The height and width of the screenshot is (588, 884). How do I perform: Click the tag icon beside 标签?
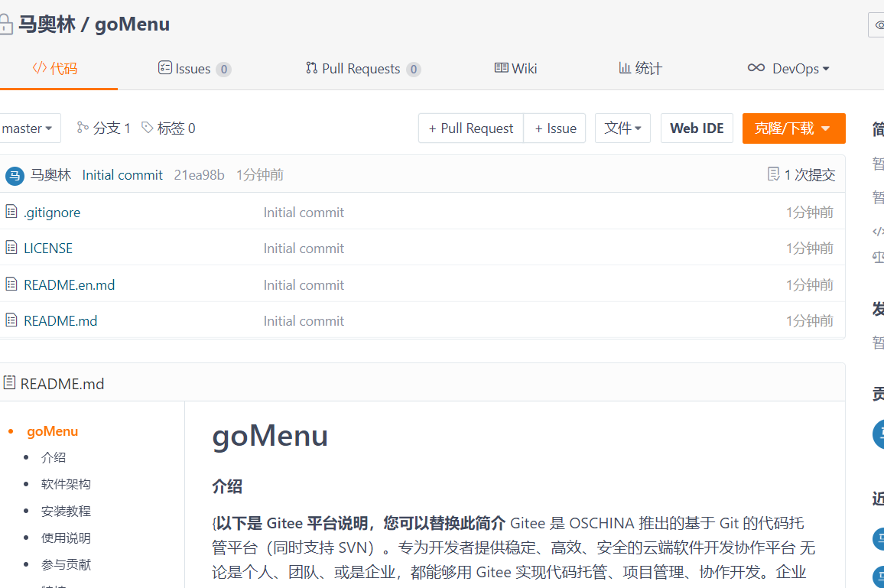click(147, 128)
